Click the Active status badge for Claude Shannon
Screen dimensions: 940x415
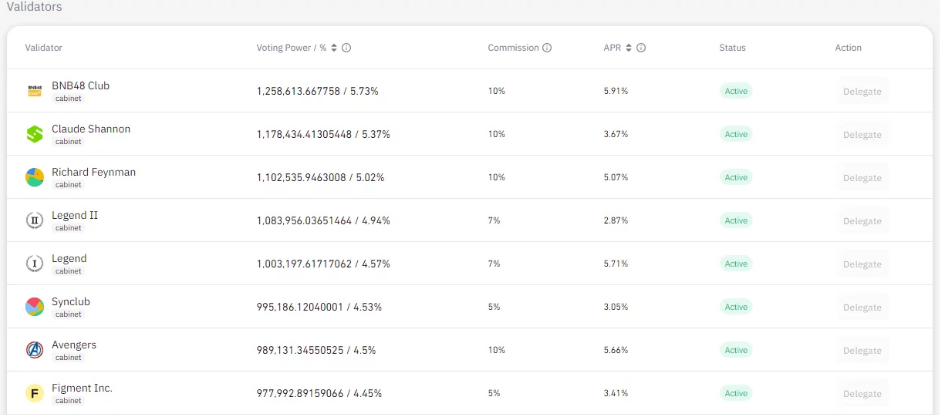tap(736, 134)
